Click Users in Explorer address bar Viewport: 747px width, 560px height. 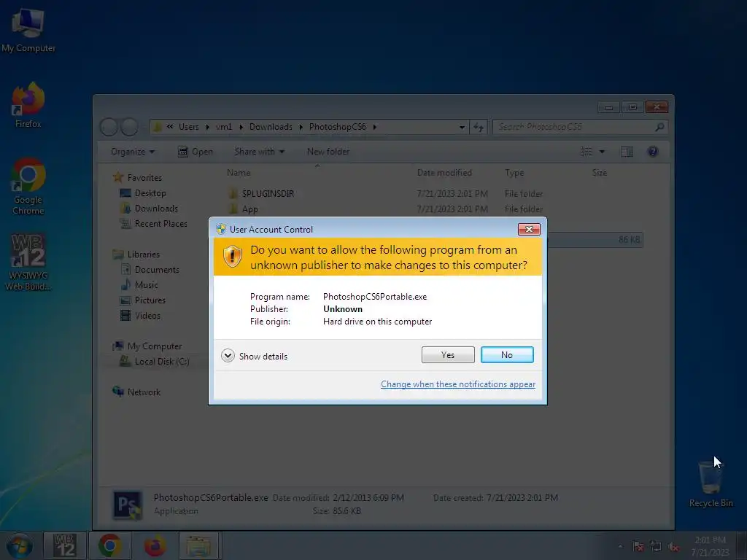click(x=189, y=127)
